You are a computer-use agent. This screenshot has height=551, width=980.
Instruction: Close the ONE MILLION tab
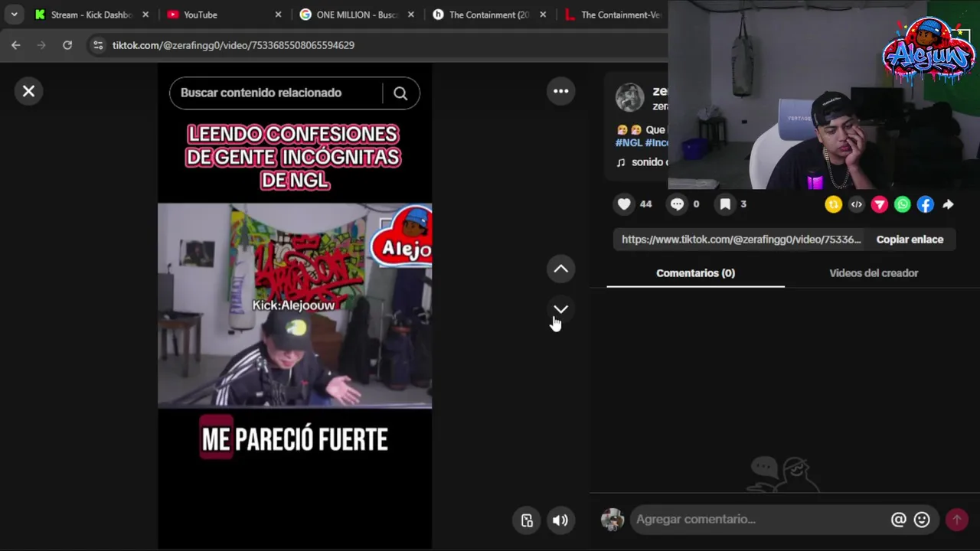pyautogui.click(x=411, y=15)
